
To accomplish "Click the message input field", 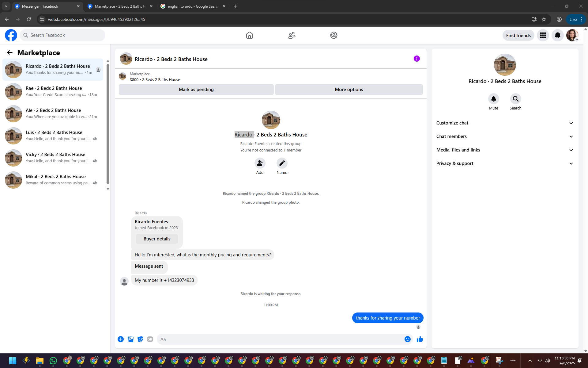I will click(x=280, y=339).
